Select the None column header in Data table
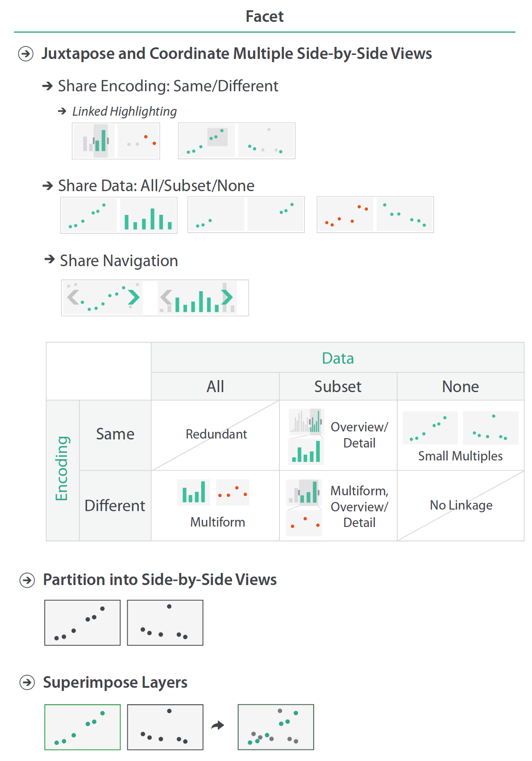This screenshot has width=532, height=761. coord(460,386)
